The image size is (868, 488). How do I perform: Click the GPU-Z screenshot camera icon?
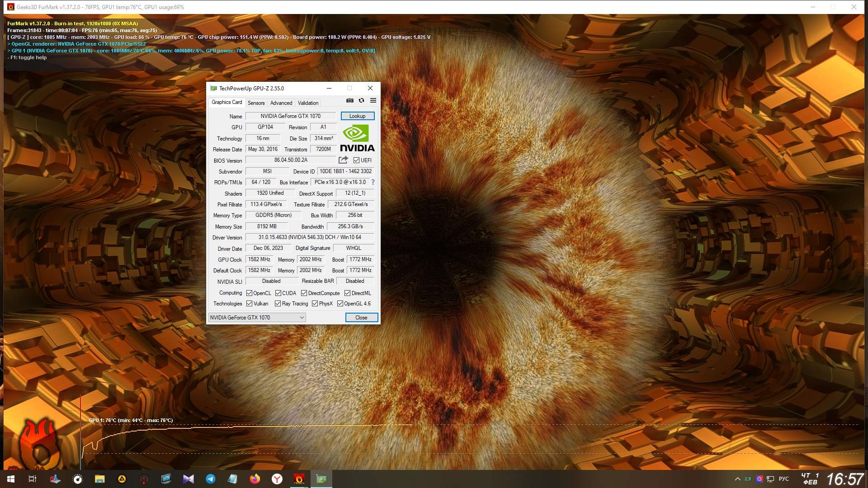coord(349,100)
